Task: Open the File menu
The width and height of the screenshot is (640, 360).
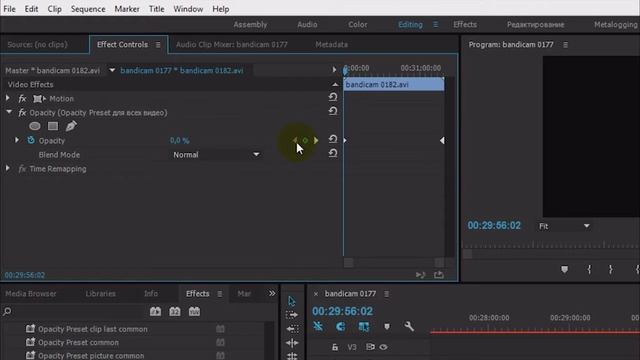Action: [9, 9]
